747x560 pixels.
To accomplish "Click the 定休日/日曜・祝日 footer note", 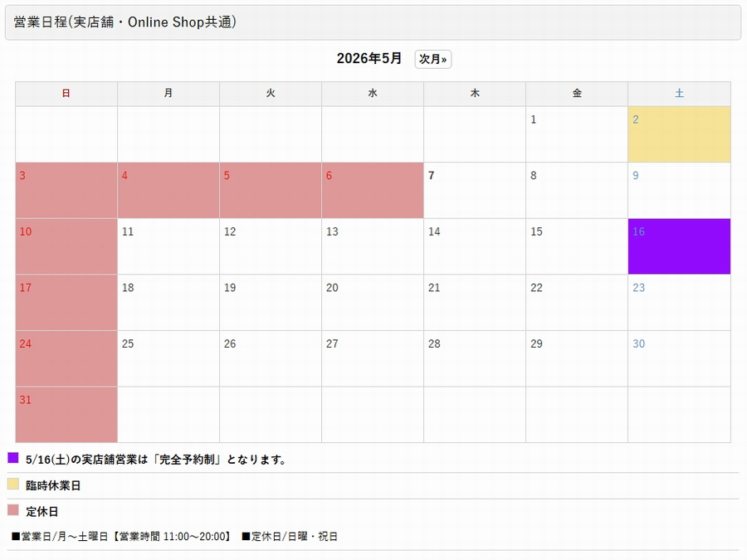I will coord(290,537).
